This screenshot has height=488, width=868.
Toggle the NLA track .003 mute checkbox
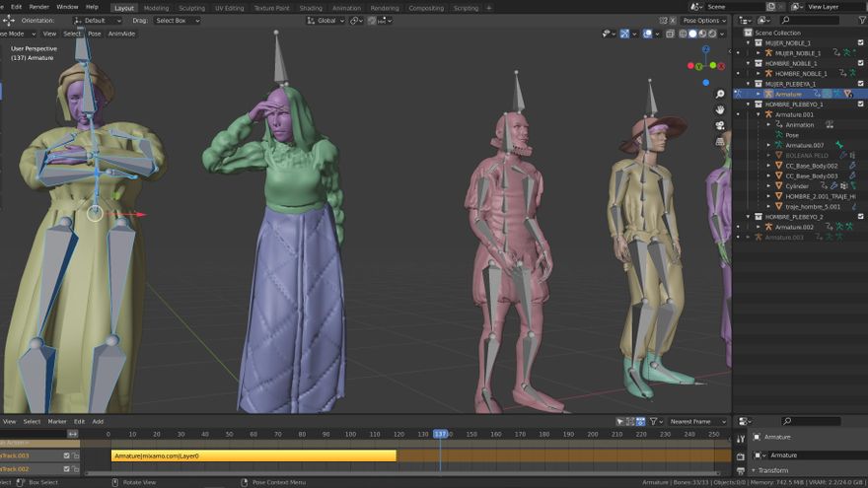pos(66,455)
